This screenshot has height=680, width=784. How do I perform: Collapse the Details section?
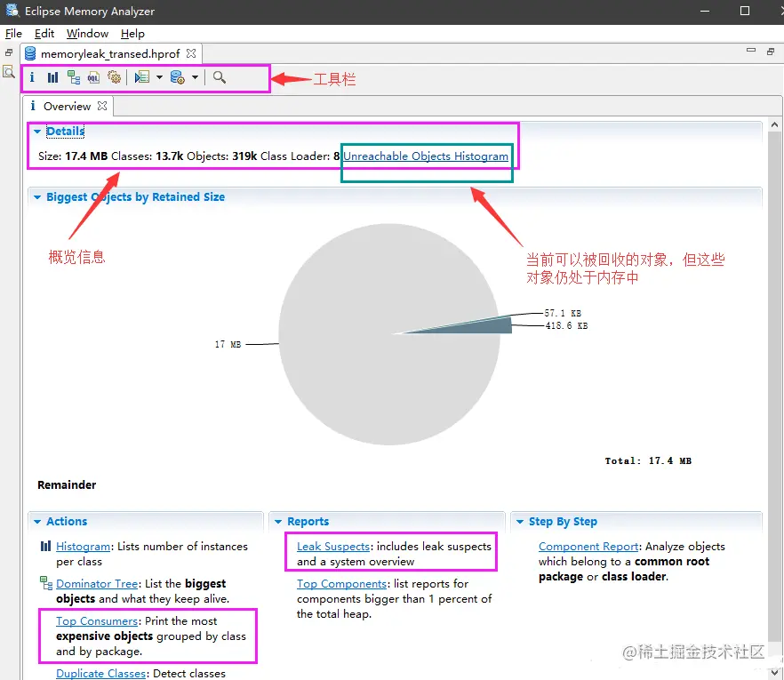pyautogui.click(x=37, y=132)
